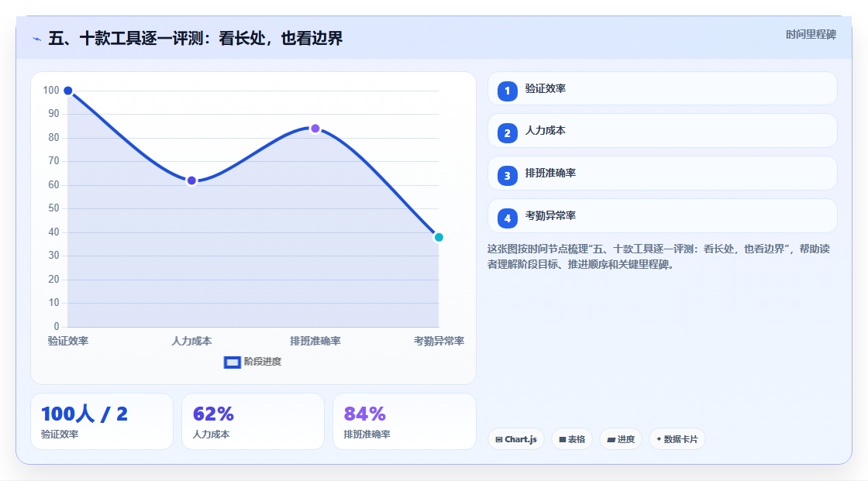The width and height of the screenshot is (868, 481).
Task: Click the number 2 badge for 人力成本
Action: coord(507,133)
